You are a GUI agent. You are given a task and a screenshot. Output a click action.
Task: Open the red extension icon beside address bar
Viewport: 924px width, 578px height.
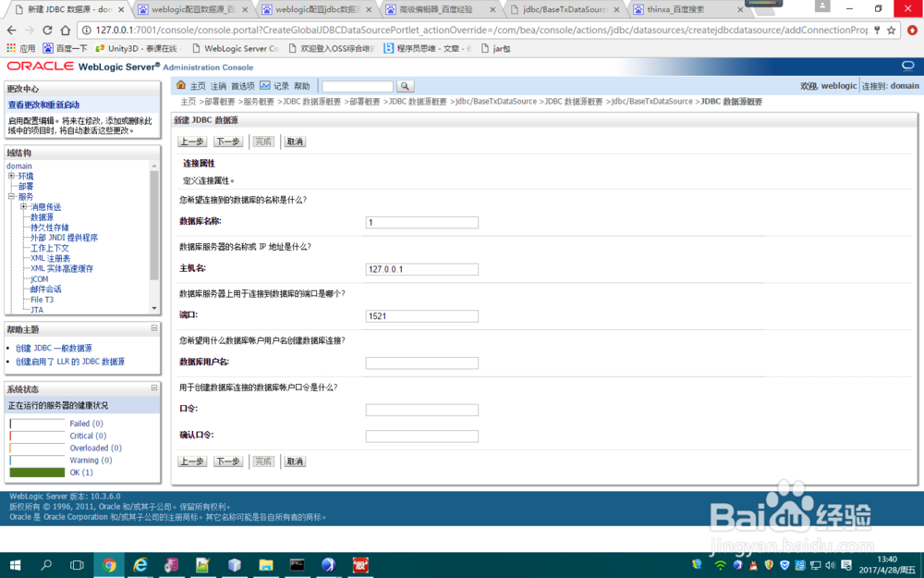coord(912,31)
